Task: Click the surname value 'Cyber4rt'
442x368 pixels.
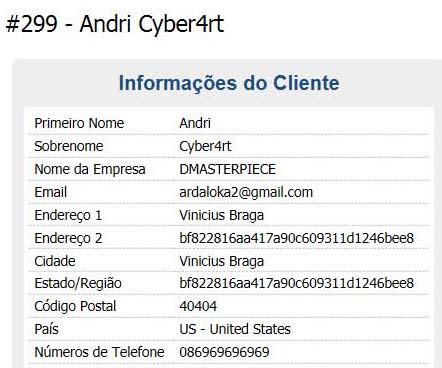Action: 205,146
